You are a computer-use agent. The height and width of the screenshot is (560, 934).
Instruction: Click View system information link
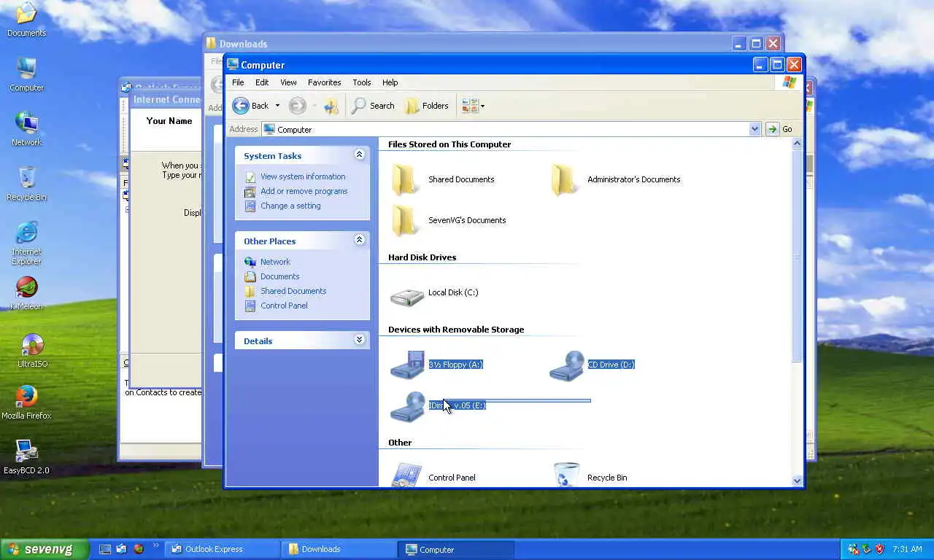point(303,176)
